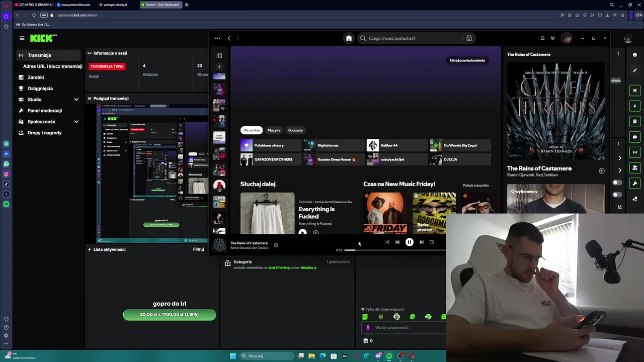Image resolution: width=644 pixels, height=362 pixels.
Task: Toggle stream preview panel icon in Kick rail
Action: (x=635, y=90)
